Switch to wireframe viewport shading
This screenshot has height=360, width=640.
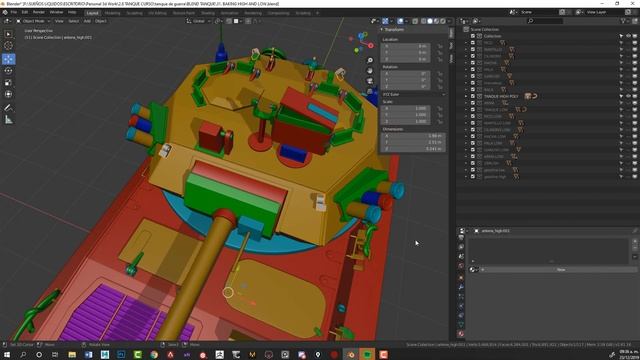click(x=424, y=21)
